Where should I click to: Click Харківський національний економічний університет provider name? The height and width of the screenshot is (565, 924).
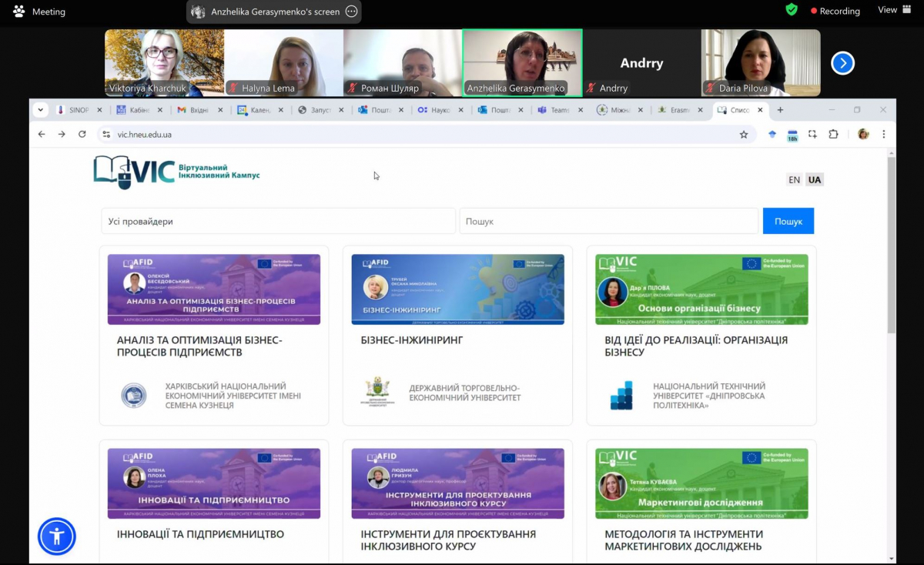(233, 396)
